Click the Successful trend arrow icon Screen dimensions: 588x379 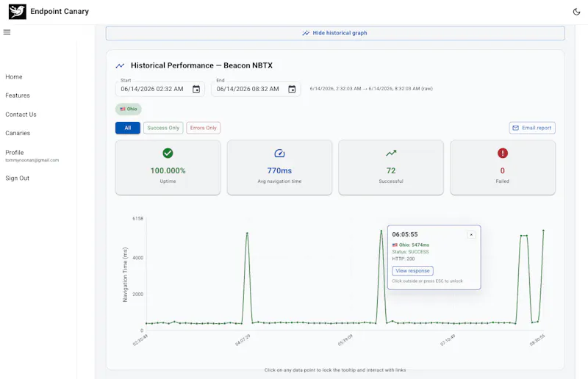click(x=391, y=153)
